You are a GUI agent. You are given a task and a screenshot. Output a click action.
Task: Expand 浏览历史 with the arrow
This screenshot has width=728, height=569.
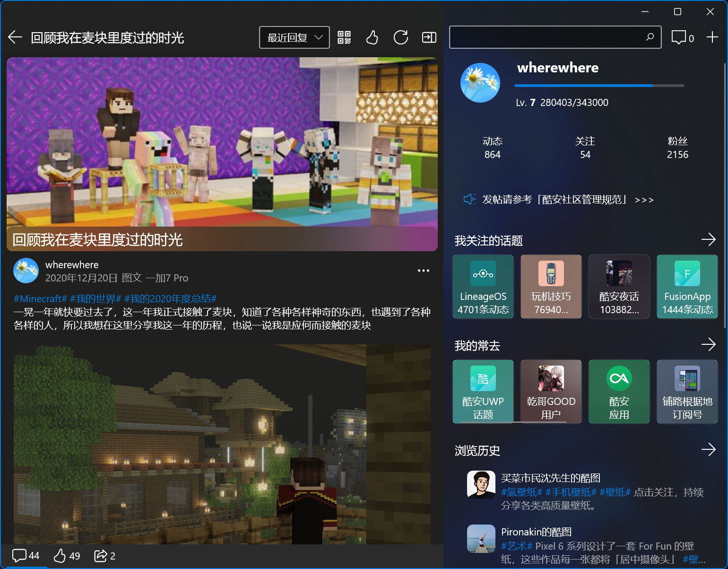[708, 450]
